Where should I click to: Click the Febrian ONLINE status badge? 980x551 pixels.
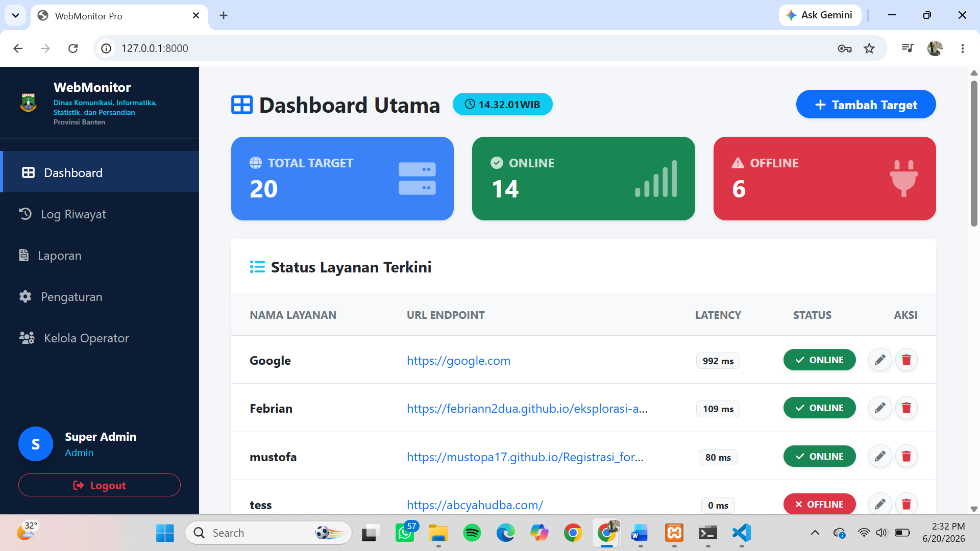[x=819, y=408]
